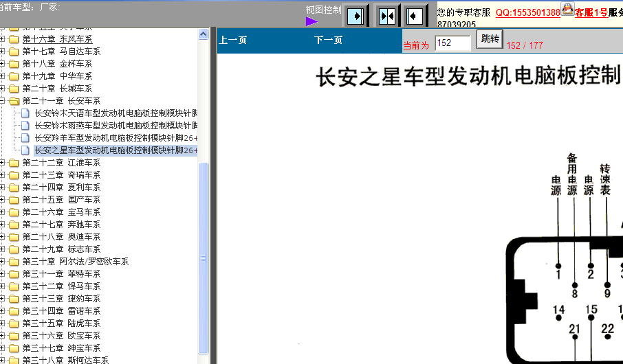Viewport: 623px width, 364px height.
Task: Select the 长安铃木天语车型 document item
Action: coord(116,113)
